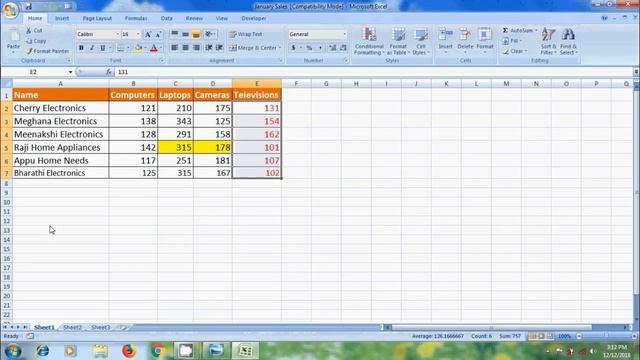Image resolution: width=640 pixels, height=360 pixels.
Task: Increase font size with Grow Font icon
Action: point(148,34)
